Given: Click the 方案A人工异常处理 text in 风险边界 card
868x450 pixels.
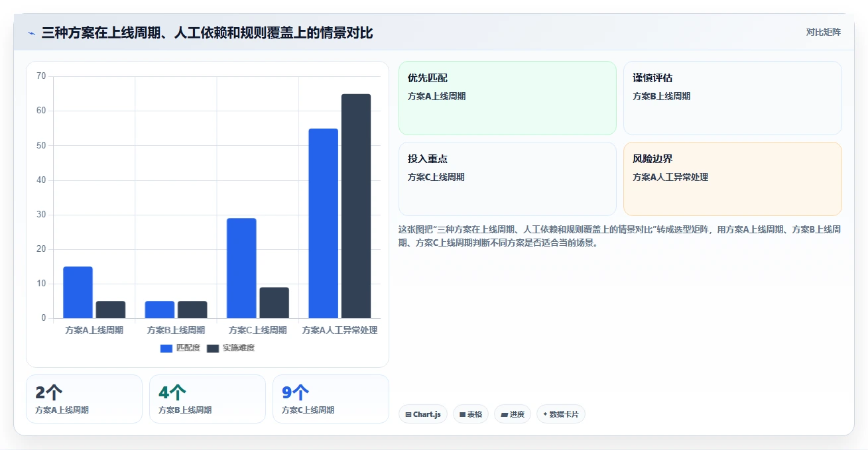Looking at the screenshot, I should [670, 177].
